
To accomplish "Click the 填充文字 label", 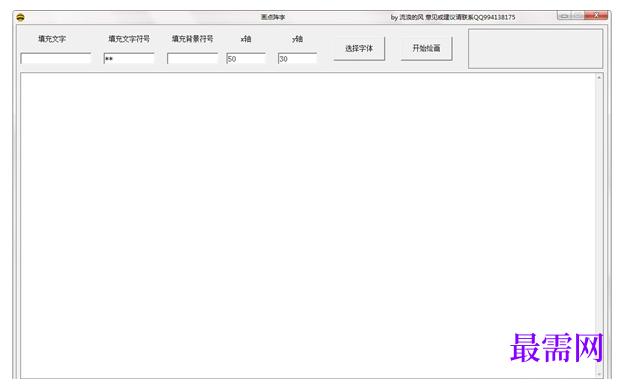I will click(52, 39).
